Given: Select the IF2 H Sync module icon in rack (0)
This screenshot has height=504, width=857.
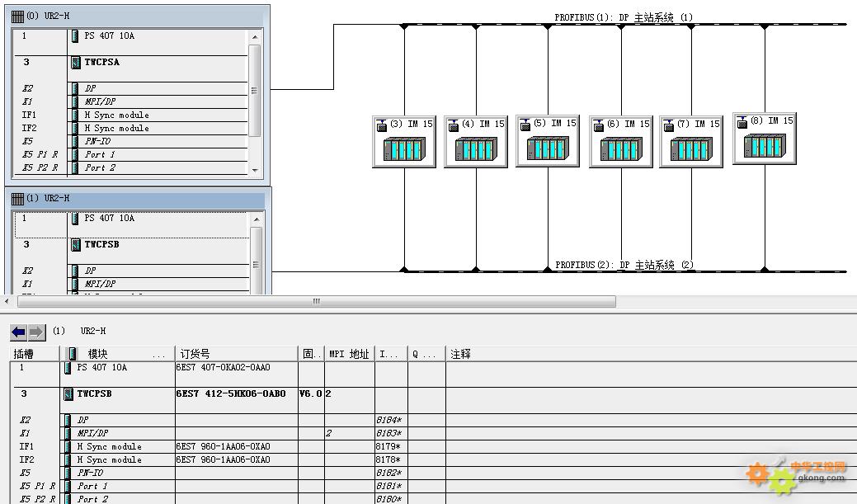Looking at the screenshot, I should (x=75, y=128).
